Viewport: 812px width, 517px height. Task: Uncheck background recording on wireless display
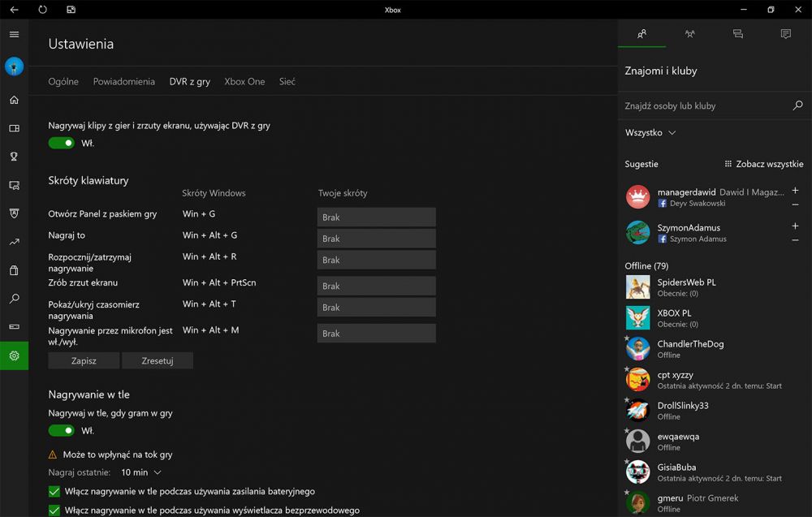(x=54, y=511)
